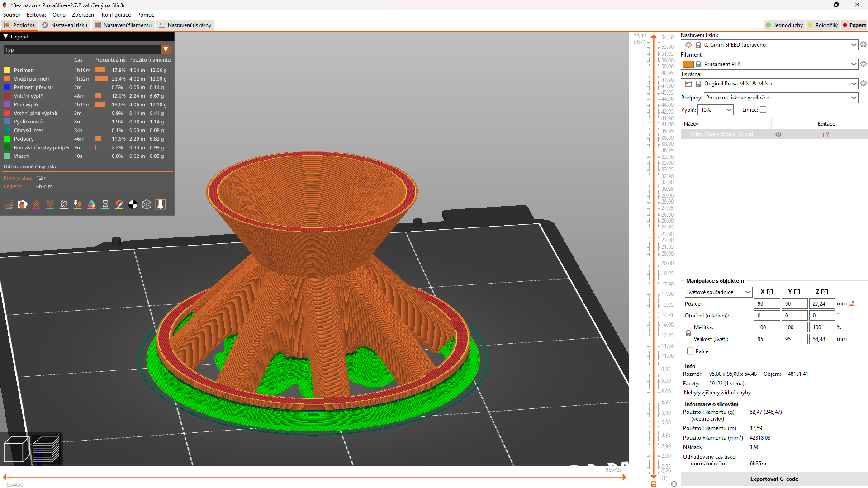This screenshot has height=488, width=868.
Task: Switch to Nastavení tisku tab
Action: [x=65, y=25]
